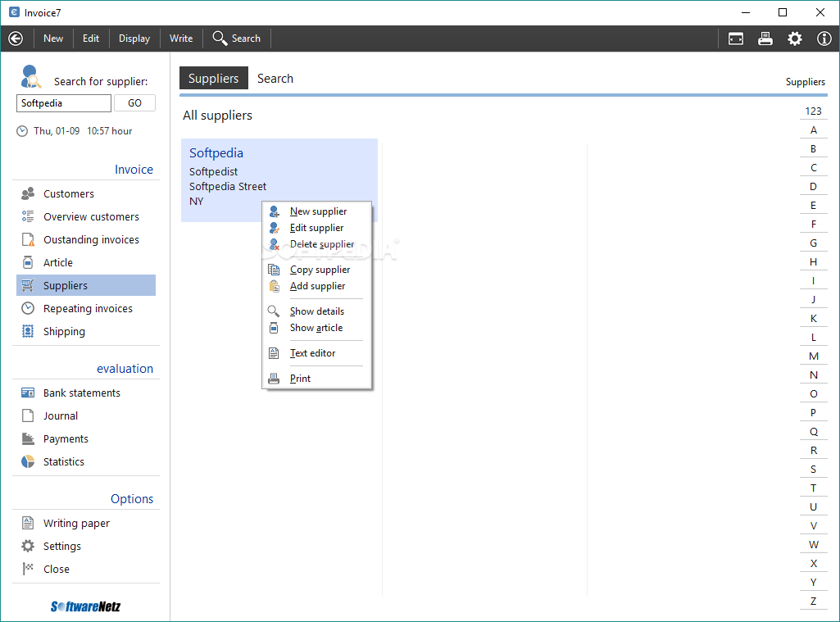Open the Edit toolbar menu
The image size is (840, 622).
point(90,39)
